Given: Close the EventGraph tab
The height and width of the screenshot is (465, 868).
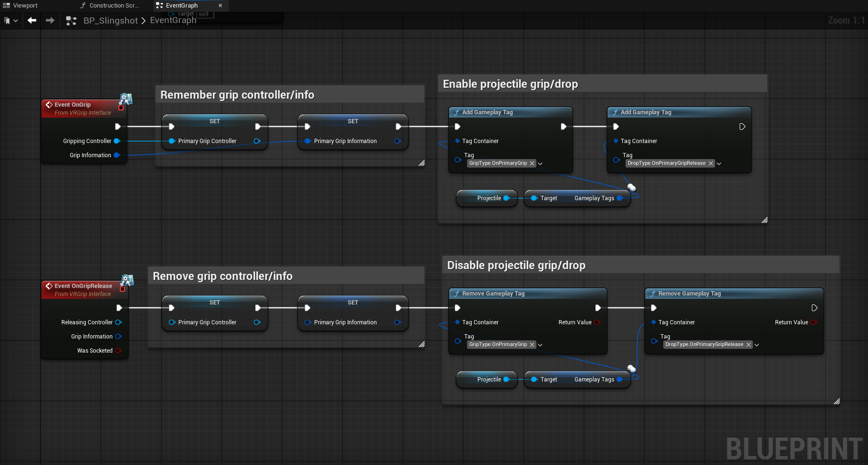Looking at the screenshot, I should tap(220, 6).
